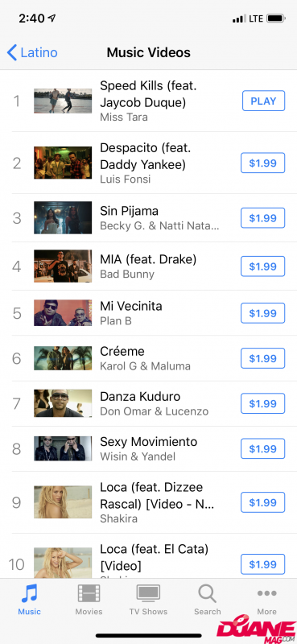Open the Movies filmstrip icon
297x644 pixels.
point(89,594)
